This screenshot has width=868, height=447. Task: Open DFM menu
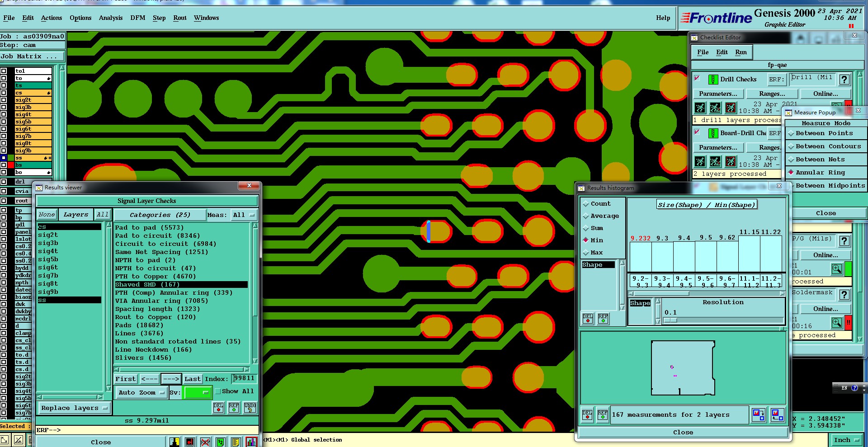coord(138,18)
